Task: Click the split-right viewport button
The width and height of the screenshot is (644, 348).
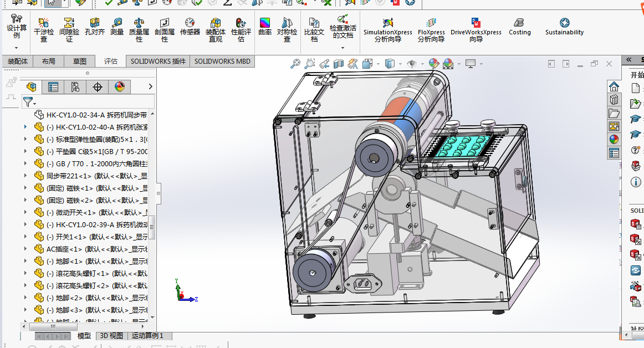Action: point(566,64)
